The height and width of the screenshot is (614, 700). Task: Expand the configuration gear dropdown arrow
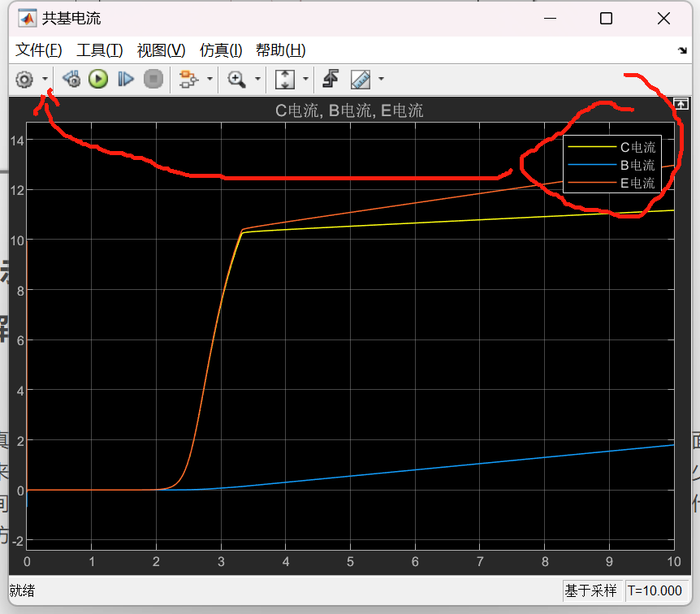pyautogui.click(x=45, y=79)
